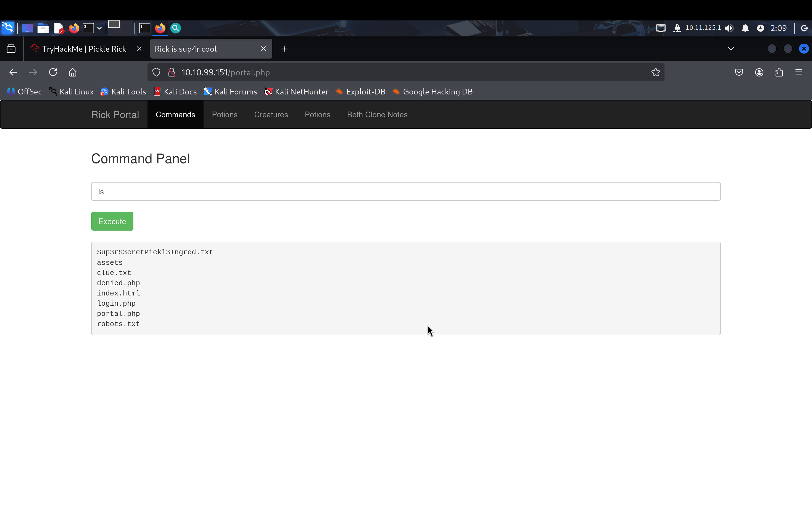Screen dimensions: 812x528
Task: Click the display settings tray icon
Action: pyautogui.click(x=661, y=28)
